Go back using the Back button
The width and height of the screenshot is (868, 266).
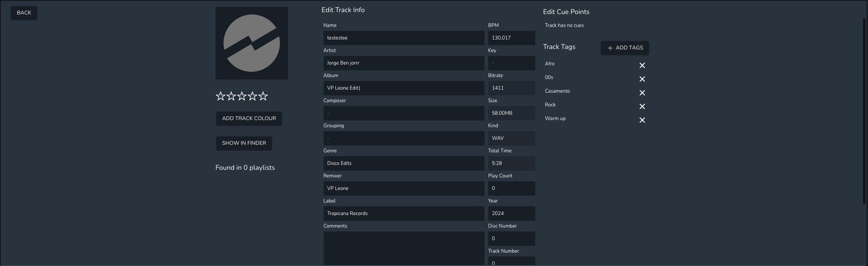[x=24, y=13]
